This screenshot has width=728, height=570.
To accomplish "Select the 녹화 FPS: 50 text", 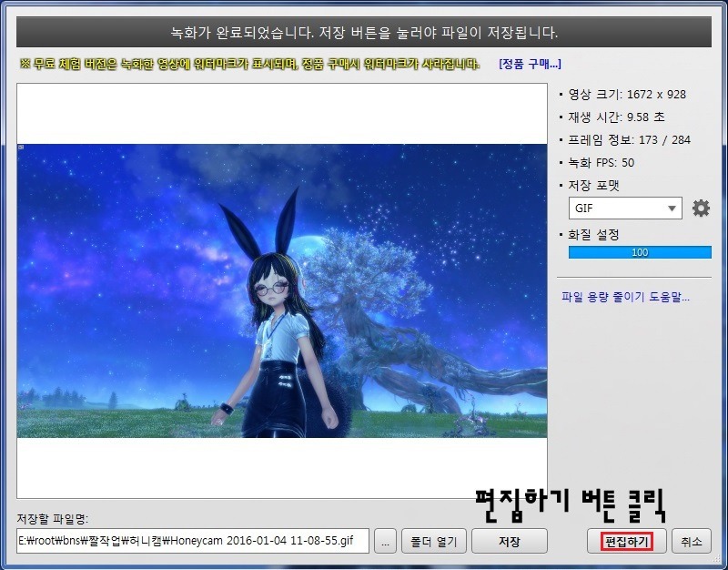I will coord(602,163).
